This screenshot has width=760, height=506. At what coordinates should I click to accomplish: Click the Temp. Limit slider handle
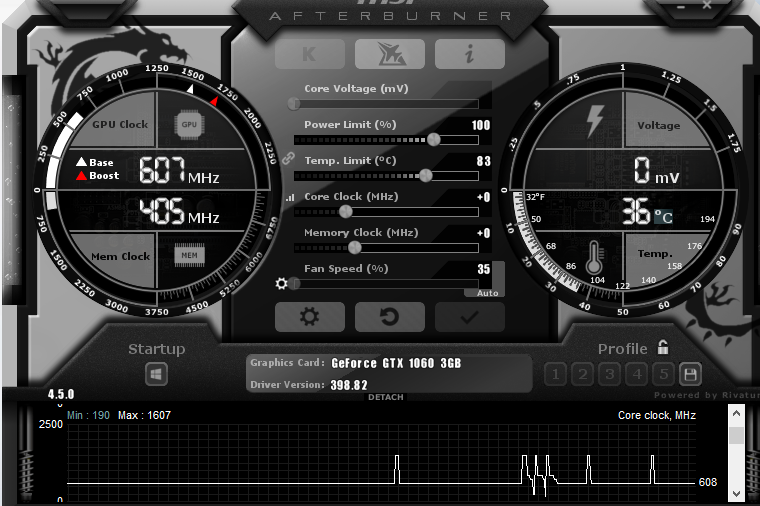[426, 175]
